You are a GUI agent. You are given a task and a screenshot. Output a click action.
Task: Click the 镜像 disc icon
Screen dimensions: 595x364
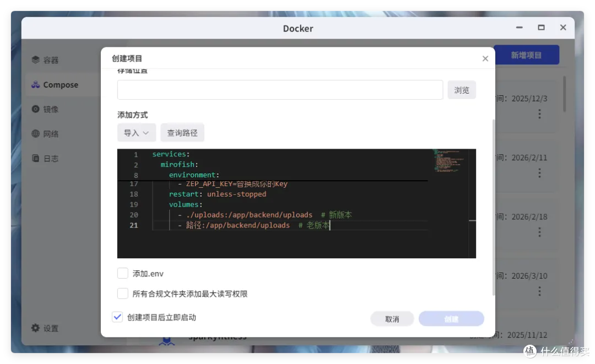[36, 109]
